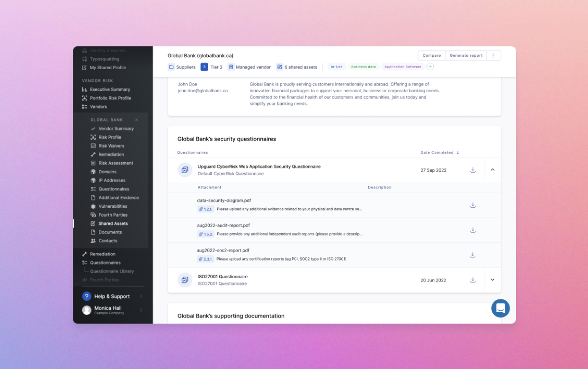Click the 1.5.2. attachment reference badge
588x369 pixels.
[x=205, y=234]
